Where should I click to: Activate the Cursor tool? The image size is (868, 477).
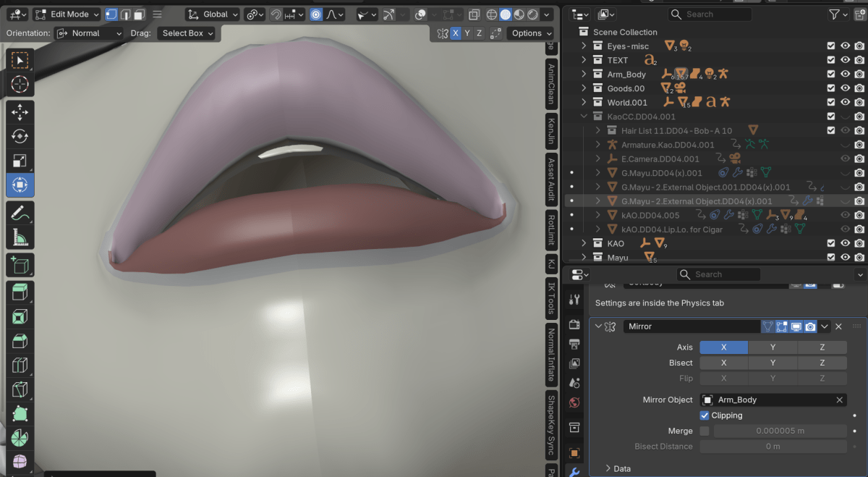[20, 84]
